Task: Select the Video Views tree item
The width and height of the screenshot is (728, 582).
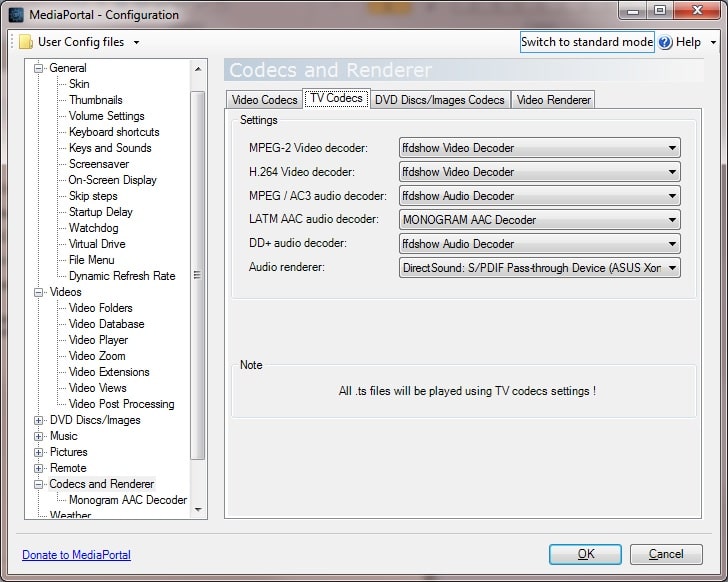Action: coord(98,388)
